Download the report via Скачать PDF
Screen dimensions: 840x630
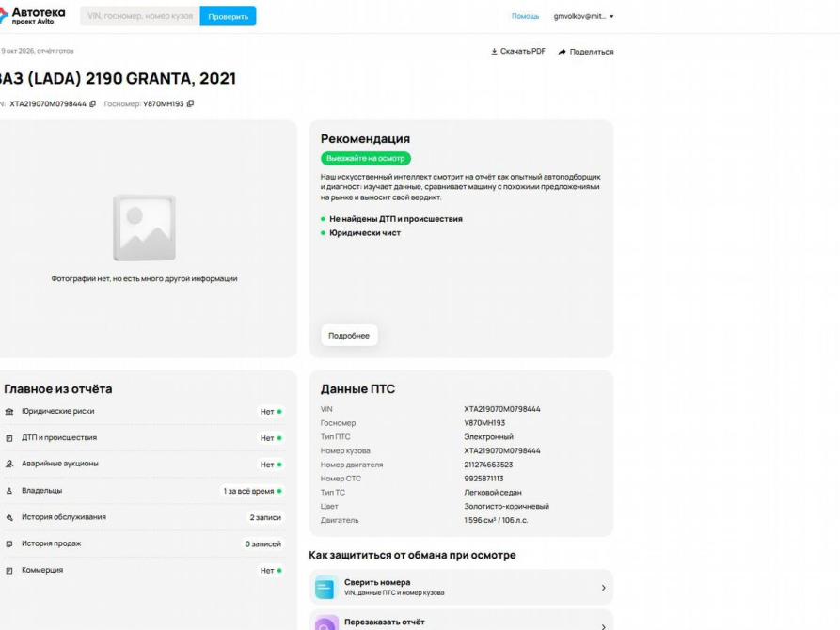pos(518,52)
